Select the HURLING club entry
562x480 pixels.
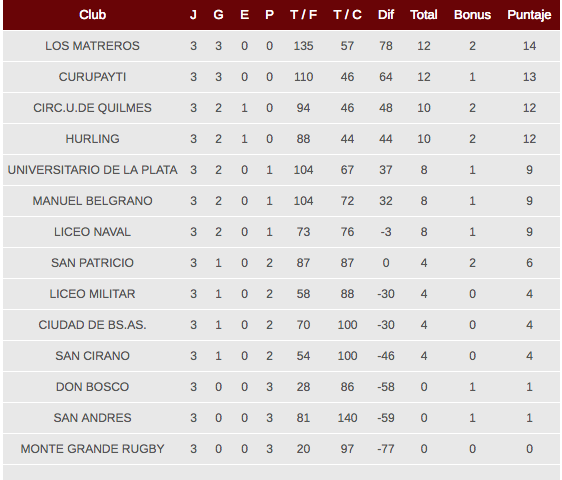tap(92, 139)
